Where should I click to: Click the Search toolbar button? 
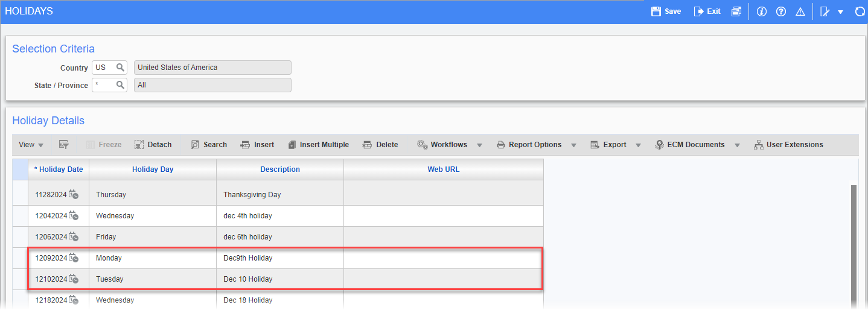pyautogui.click(x=209, y=145)
